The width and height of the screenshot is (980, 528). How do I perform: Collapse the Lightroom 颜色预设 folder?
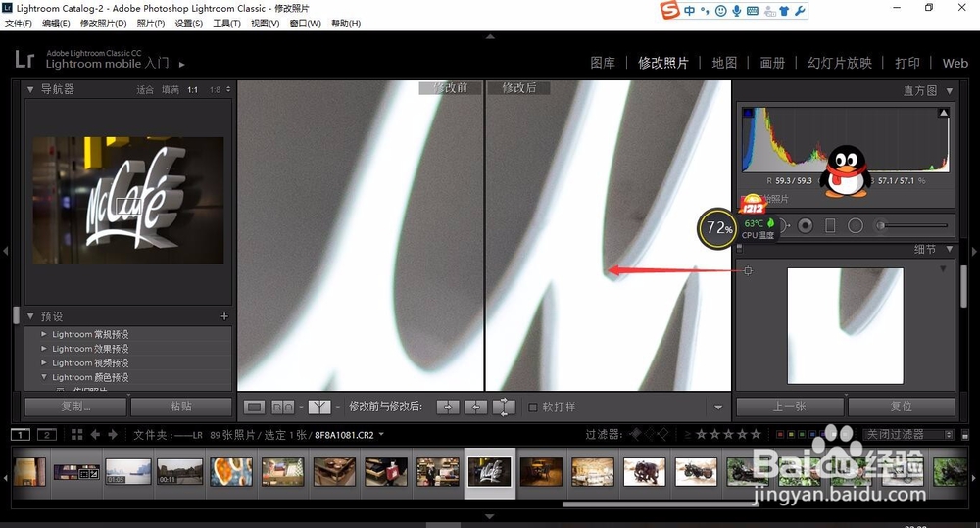[44, 377]
